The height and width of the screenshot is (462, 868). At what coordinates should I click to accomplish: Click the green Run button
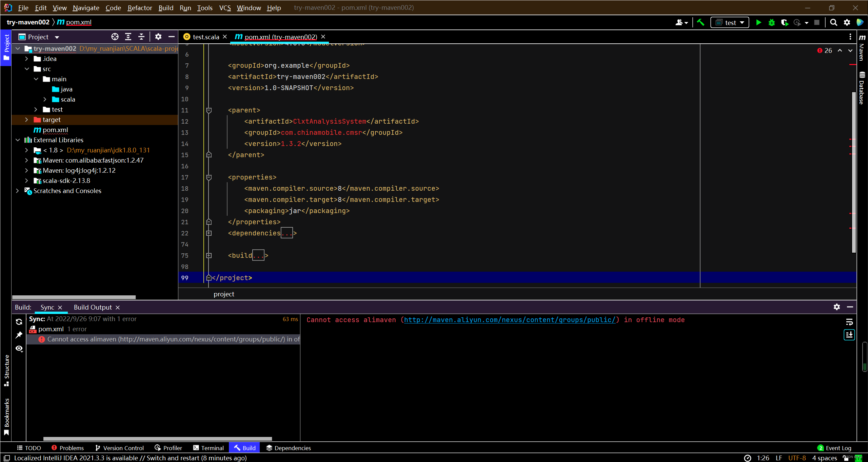click(x=758, y=22)
